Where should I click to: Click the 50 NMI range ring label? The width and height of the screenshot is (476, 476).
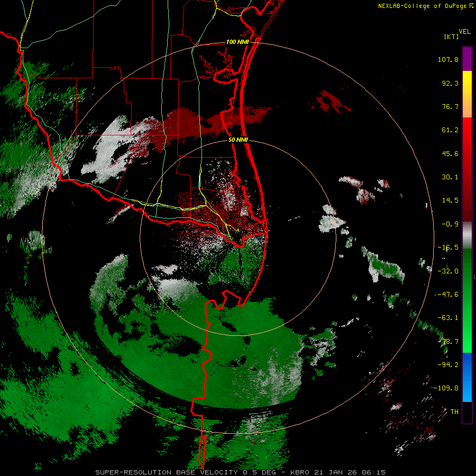point(238,140)
